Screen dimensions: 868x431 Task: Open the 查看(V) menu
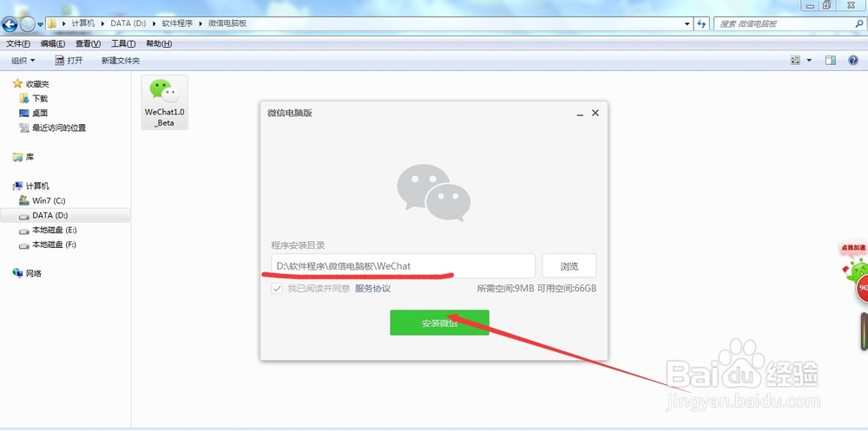click(88, 43)
